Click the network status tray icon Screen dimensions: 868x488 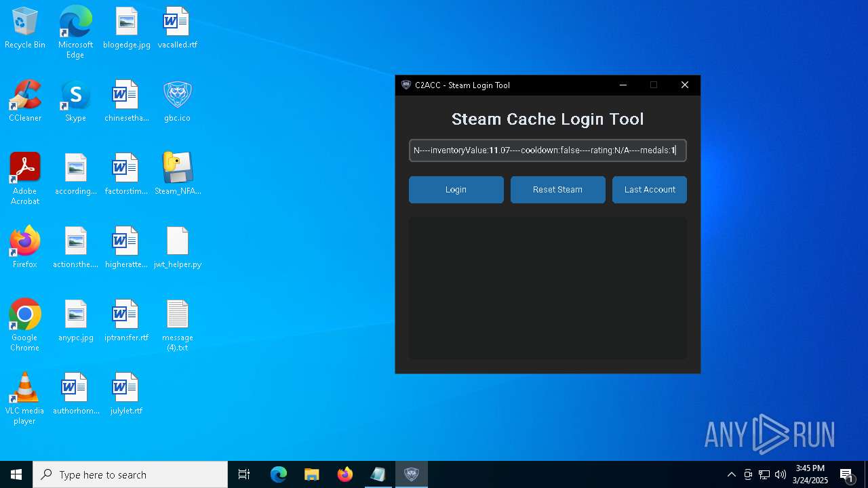click(x=764, y=474)
